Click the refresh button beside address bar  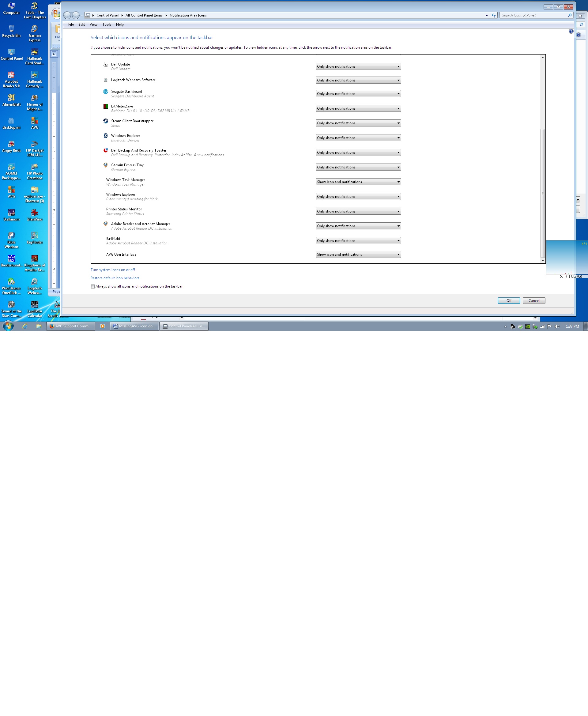(493, 15)
